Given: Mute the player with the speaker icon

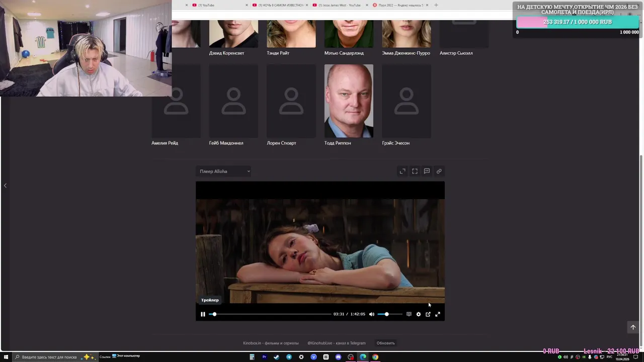Looking at the screenshot, I should pyautogui.click(x=371, y=314).
